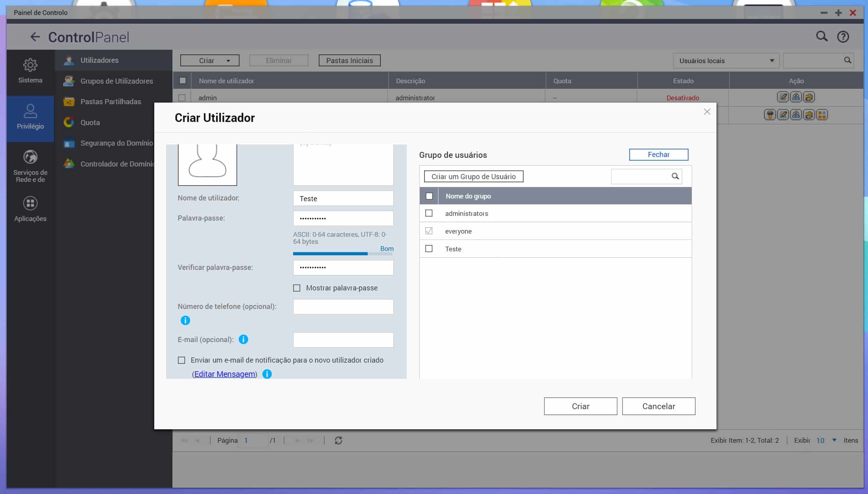Click the info icon under Número de telefone

pos(185,320)
